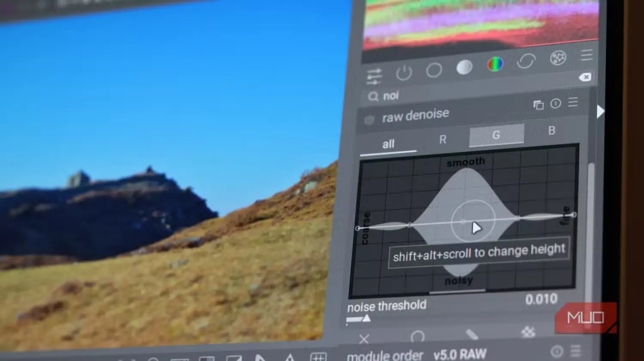Select the effect module group icon

click(x=558, y=58)
